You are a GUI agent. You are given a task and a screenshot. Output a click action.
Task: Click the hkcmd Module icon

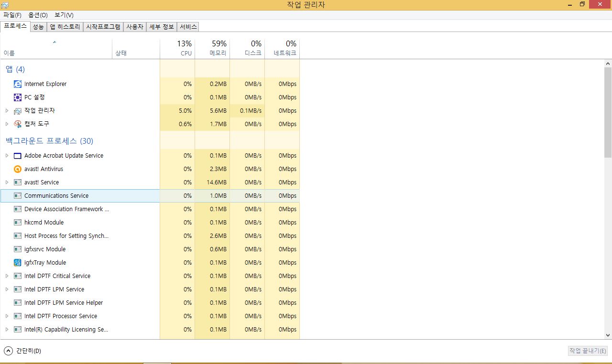pyautogui.click(x=18, y=223)
